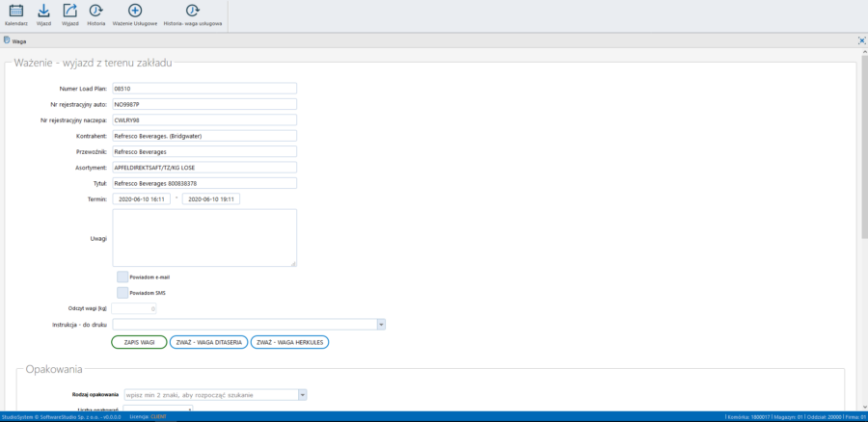
Task: Focus the Kontrahent field
Action: point(204,136)
